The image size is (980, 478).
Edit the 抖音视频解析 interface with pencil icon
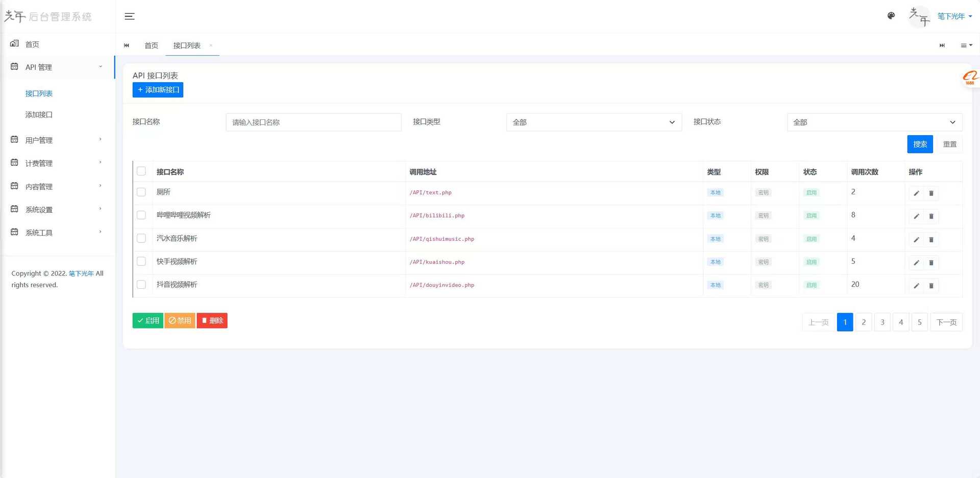point(916,286)
